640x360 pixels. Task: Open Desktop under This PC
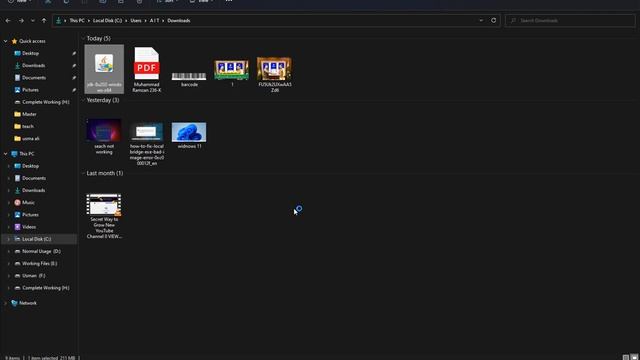click(x=30, y=166)
